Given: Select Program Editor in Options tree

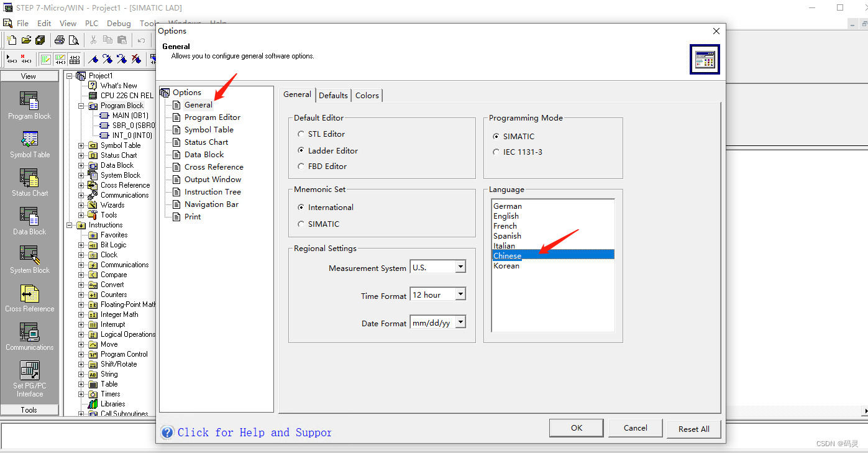Looking at the screenshot, I should pos(214,117).
